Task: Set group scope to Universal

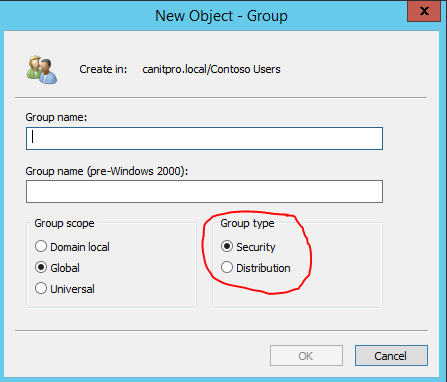Action: 64,289
